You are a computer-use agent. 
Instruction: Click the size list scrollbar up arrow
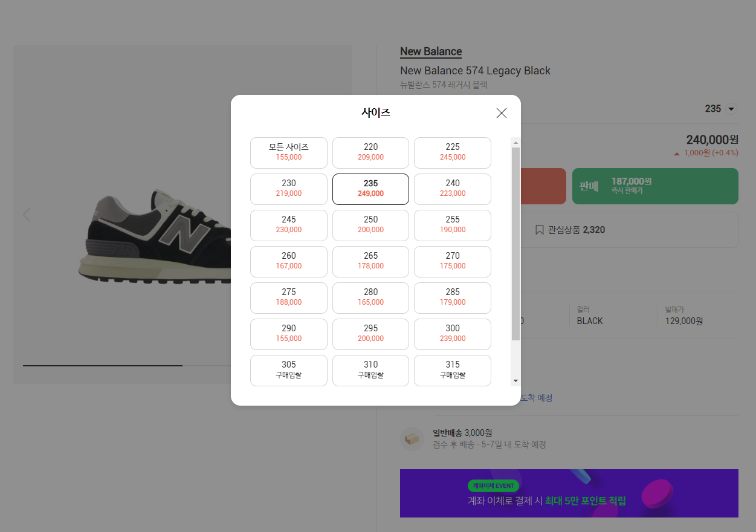pyautogui.click(x=515, y=143)
